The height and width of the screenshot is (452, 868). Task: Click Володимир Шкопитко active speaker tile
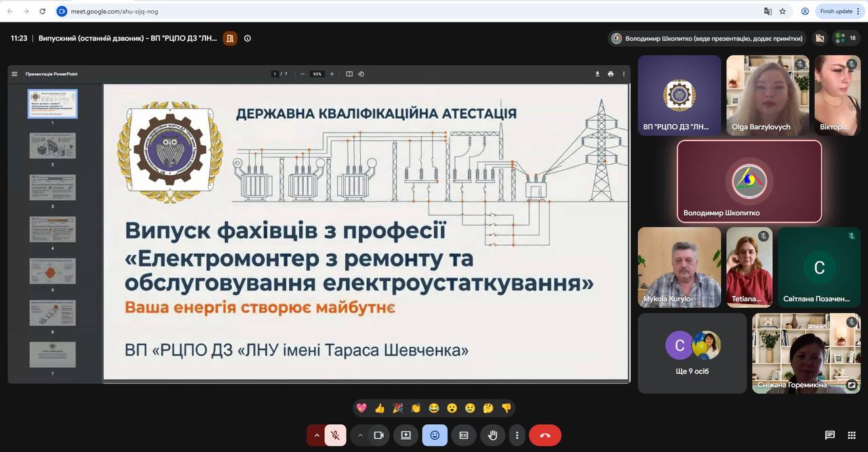(749, 181)
